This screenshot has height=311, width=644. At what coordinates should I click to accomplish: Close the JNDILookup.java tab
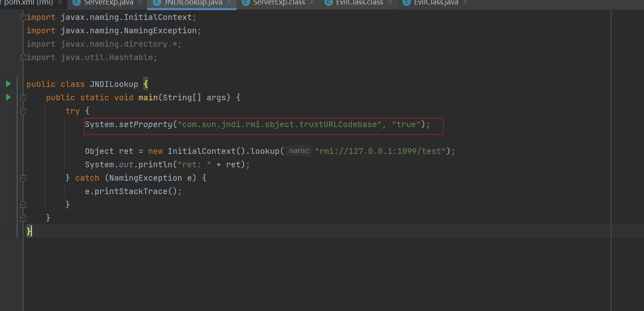click(x=229, y=2)
